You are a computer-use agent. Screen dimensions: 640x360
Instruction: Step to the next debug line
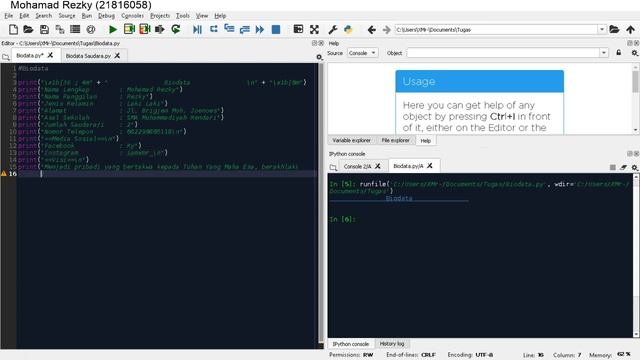pos(213,29)
